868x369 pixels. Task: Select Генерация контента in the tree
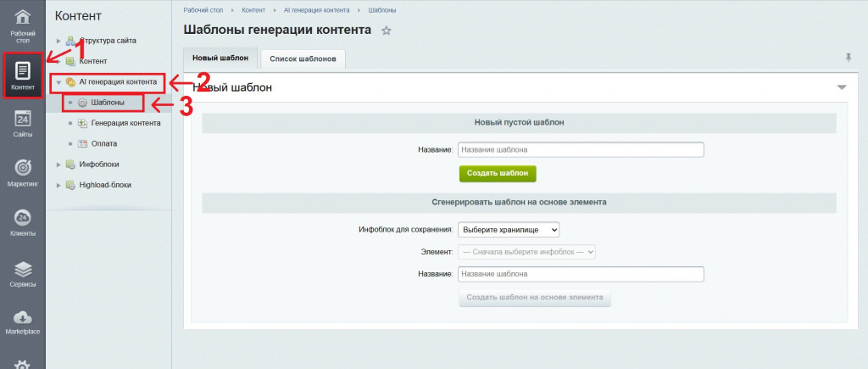click(125, 123)
